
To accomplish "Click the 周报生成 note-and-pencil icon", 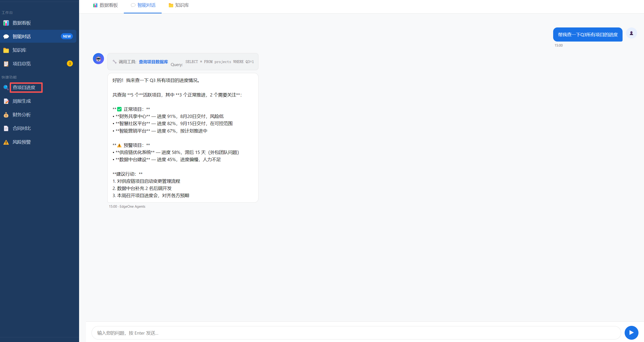I will point(6,101).
